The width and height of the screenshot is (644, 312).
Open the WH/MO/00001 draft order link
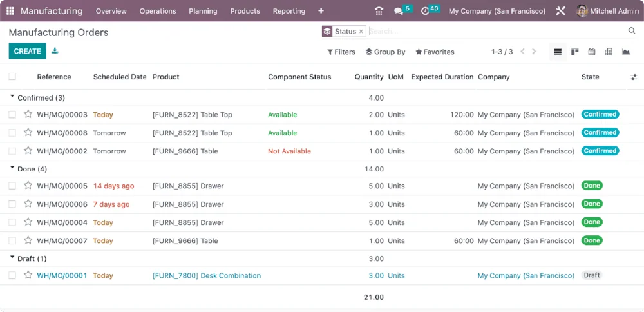(x=62, y=275)
